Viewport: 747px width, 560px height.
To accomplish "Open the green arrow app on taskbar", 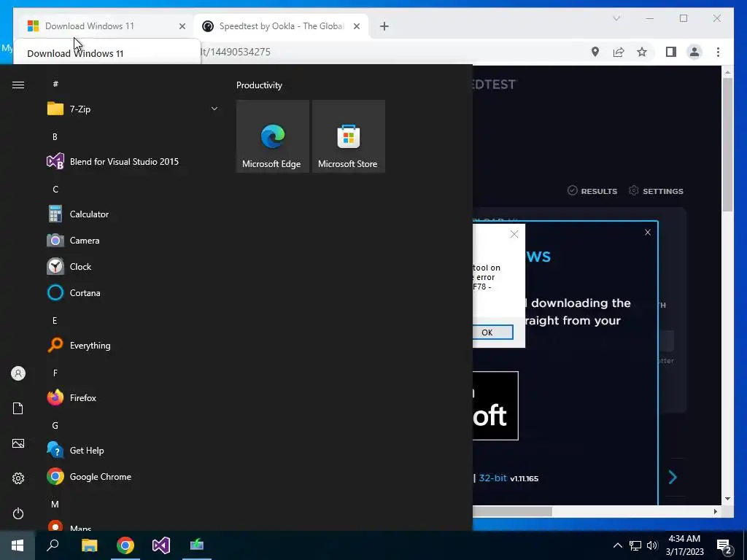I will click(197, 545).
